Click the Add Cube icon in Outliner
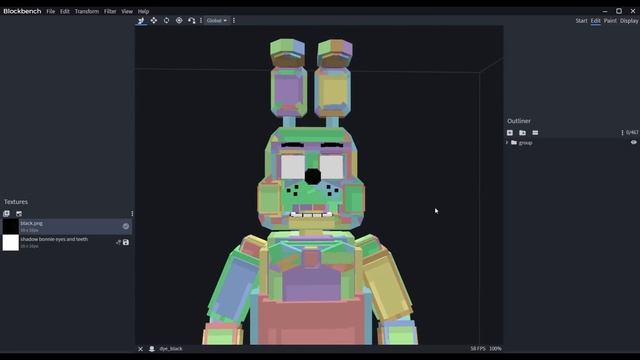Viewport: 640px width, 360px height. pos(510,133)
